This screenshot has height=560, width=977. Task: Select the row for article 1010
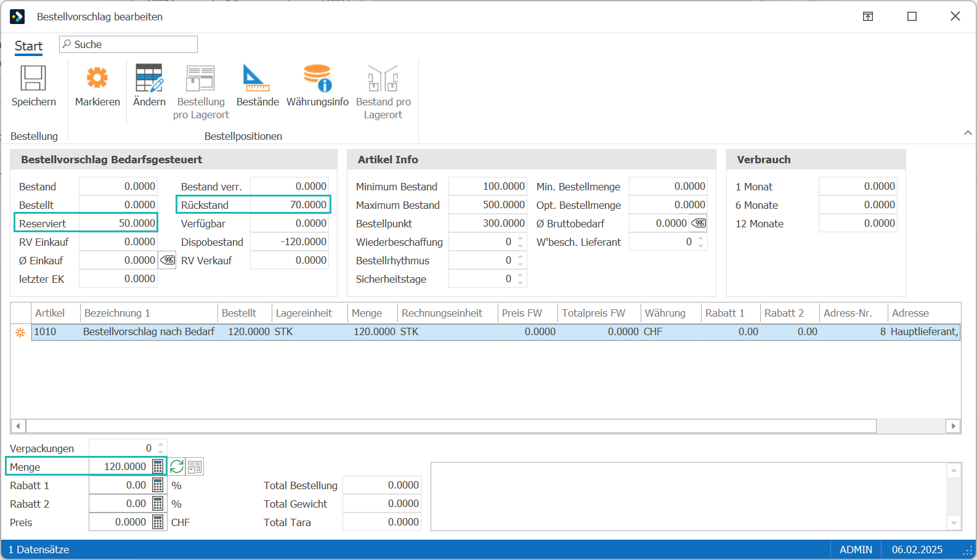tap(496, 331)
